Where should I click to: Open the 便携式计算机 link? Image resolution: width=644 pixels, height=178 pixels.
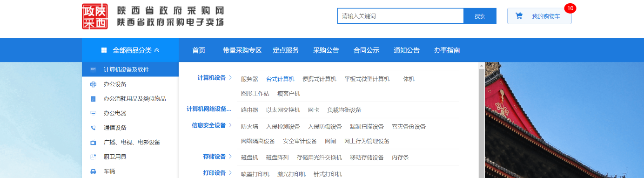point(319,79)
